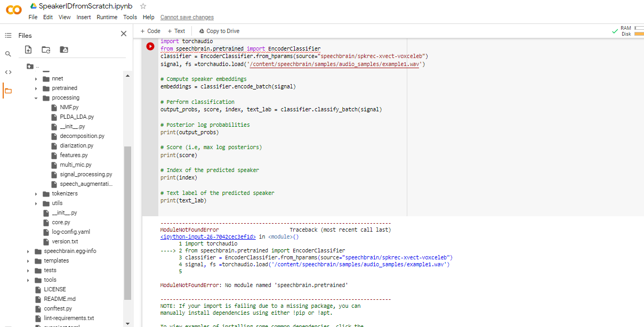Viewport: 644px width, 327px height.
Task: Open the code snippets pane
Action: [x=7, y=71]
